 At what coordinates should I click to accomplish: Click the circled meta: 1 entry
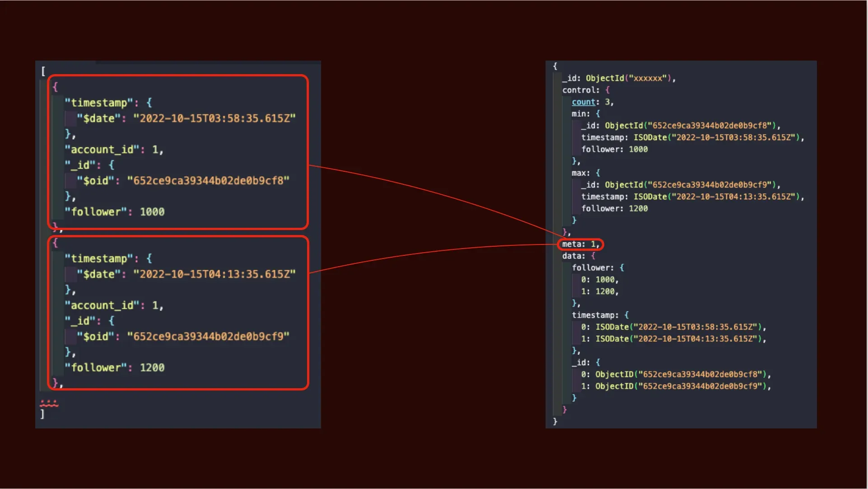pyautogui.click(x=580, y=244)
